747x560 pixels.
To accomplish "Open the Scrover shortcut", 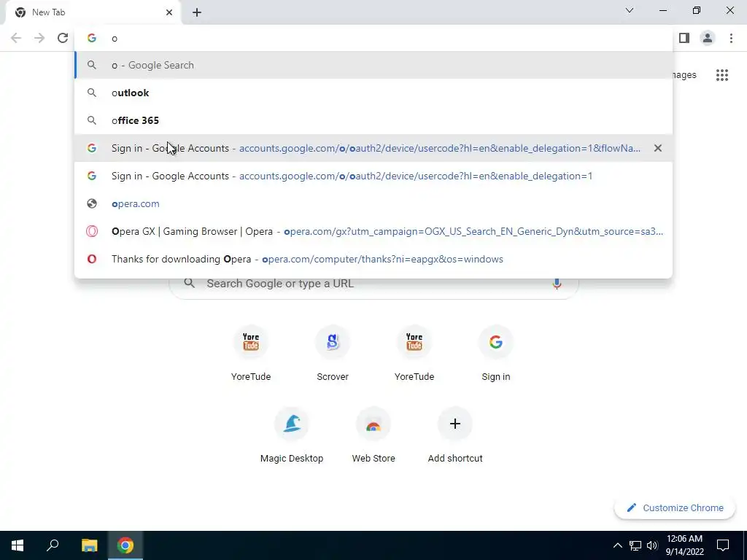I will coord(333,354).
